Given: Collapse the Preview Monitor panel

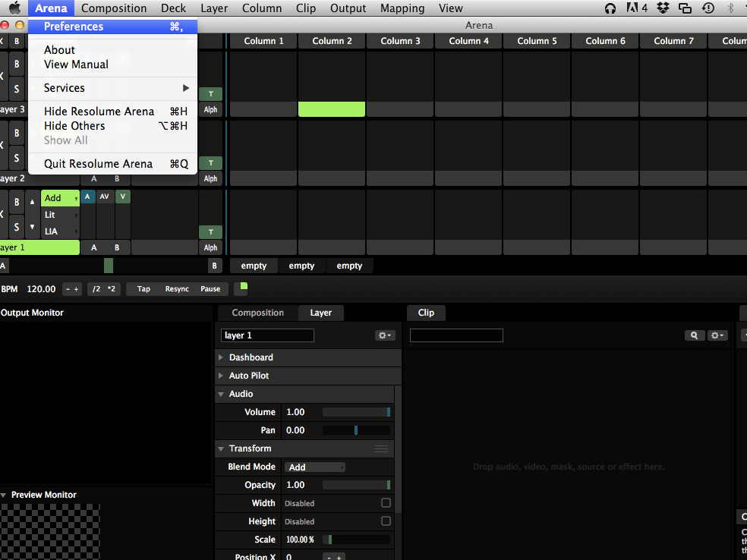Looking at the screenshot, I should 3,496.
